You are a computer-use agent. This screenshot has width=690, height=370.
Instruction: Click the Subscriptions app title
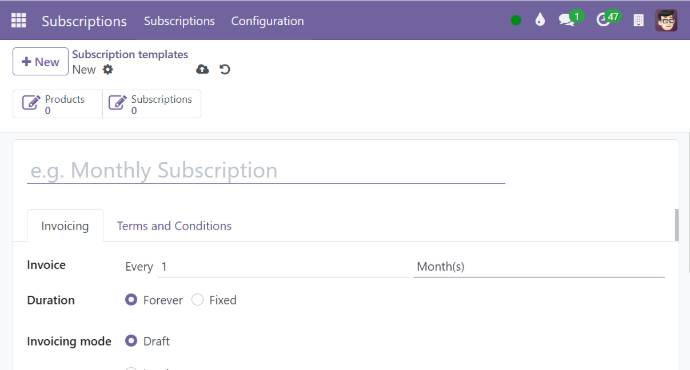coord(84,21)
